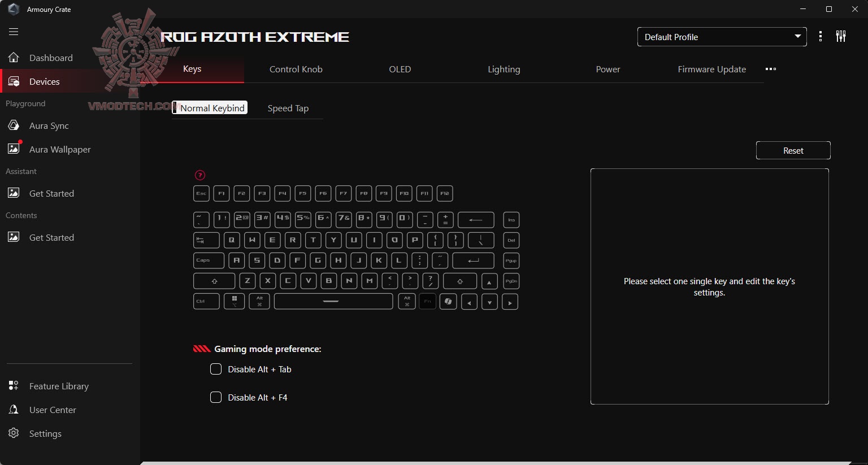This screenshot has width=868, height=465.
Task: Select the Normal Keybind sub-tab
Action: [210, 108]
